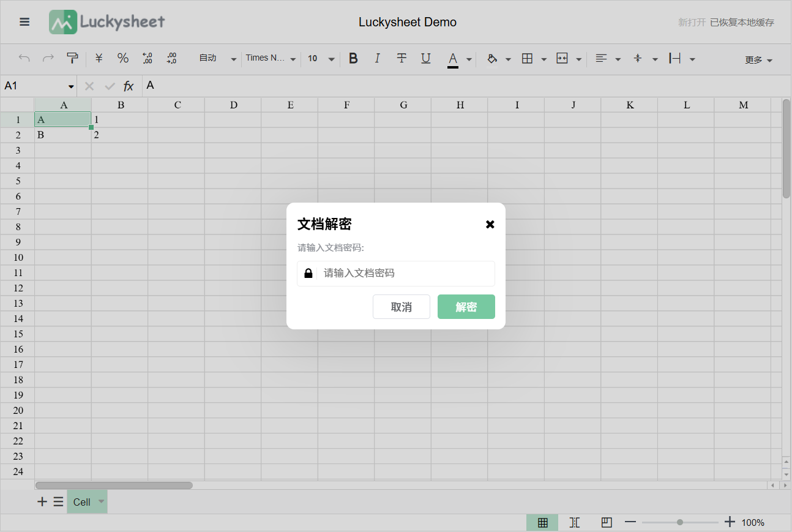Toggle strikethrough formatting
Viewport: 792px width, 532px height.
[402, 58]
